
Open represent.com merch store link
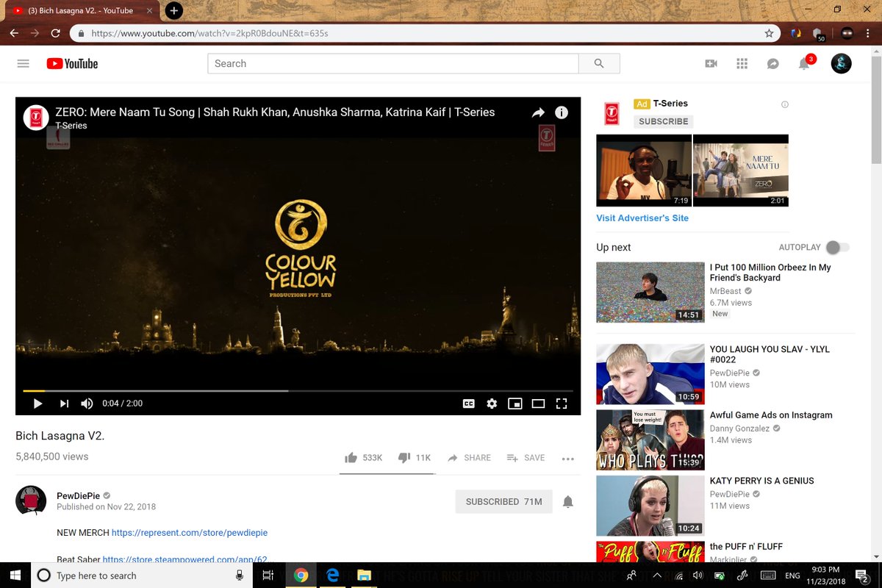190,533
